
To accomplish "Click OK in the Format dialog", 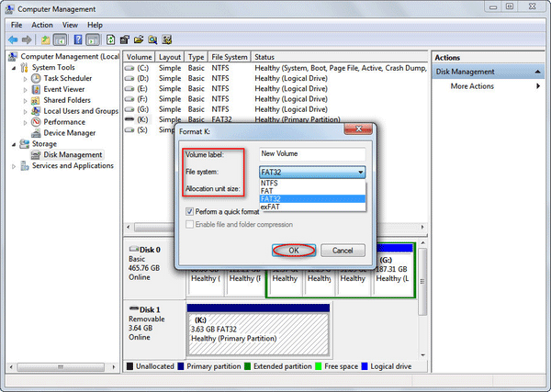I will 292,251.
